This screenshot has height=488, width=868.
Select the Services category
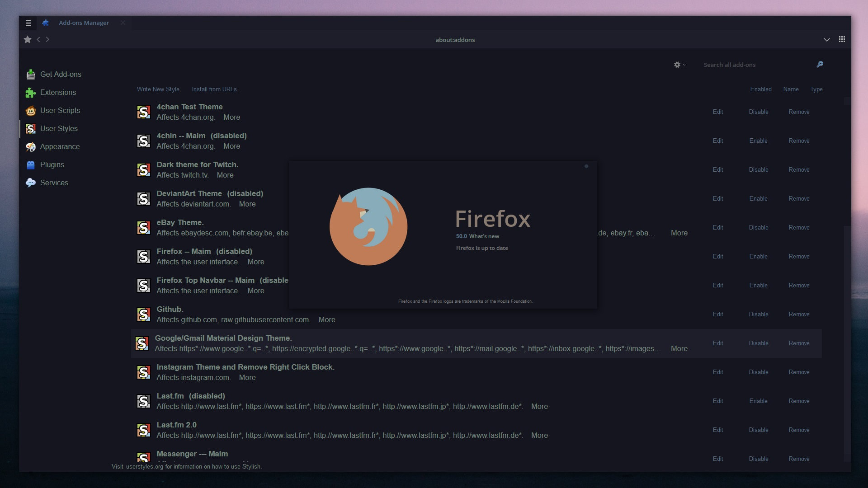point(54,183)
